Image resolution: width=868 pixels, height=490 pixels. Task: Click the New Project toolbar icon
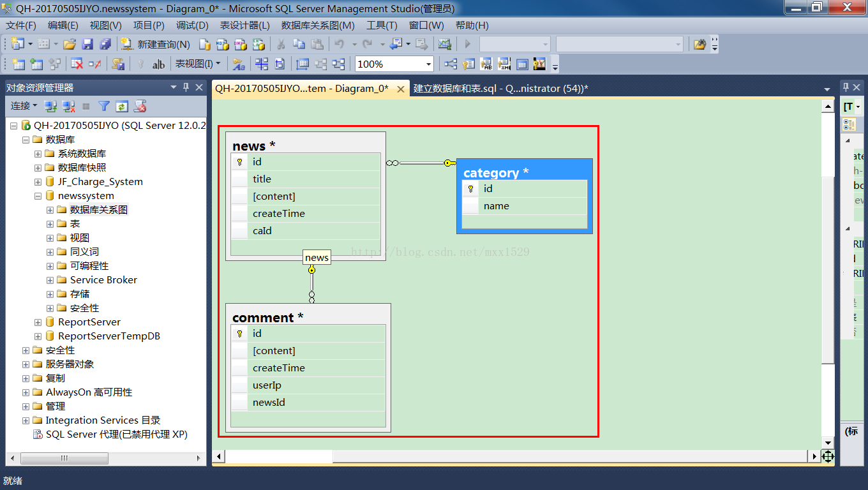[17, 44]
